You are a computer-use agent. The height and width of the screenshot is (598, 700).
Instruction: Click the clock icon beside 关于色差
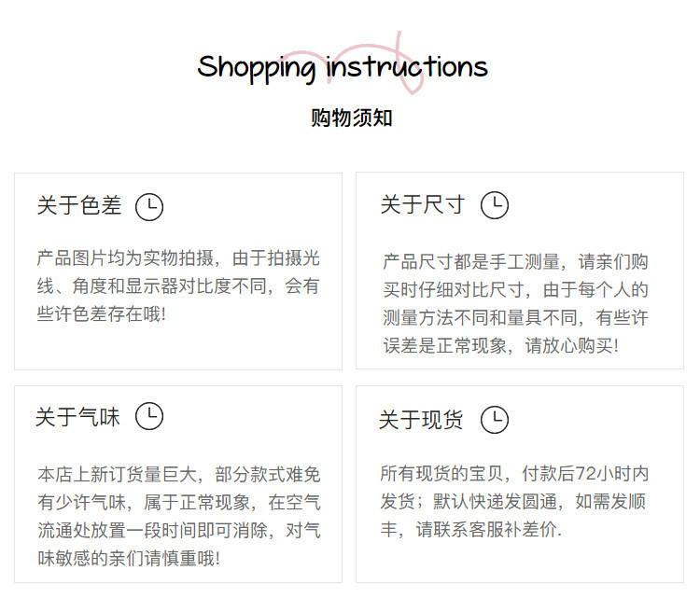149,206
